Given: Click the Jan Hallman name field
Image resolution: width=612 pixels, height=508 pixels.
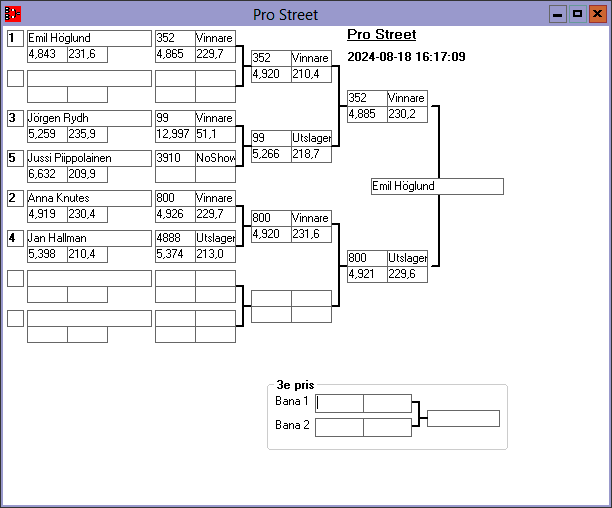Looking at the screenshot, I should (88, 238).
